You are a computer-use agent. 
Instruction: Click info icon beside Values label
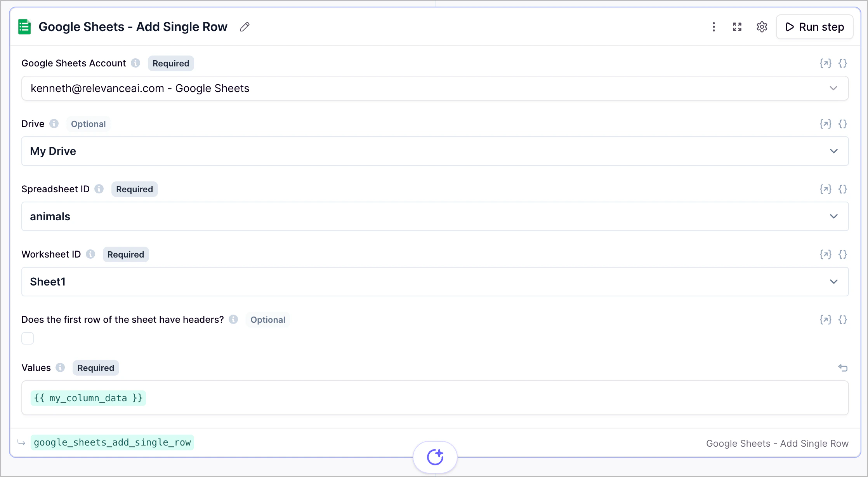(60, 367)
